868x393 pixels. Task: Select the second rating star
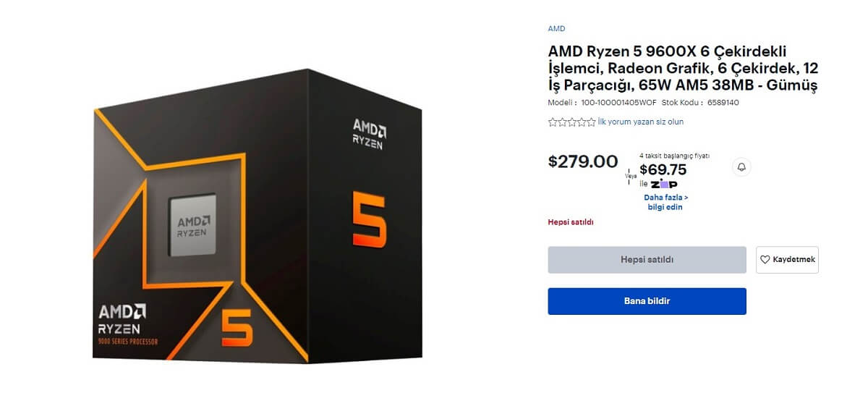(x=562, y=122)
